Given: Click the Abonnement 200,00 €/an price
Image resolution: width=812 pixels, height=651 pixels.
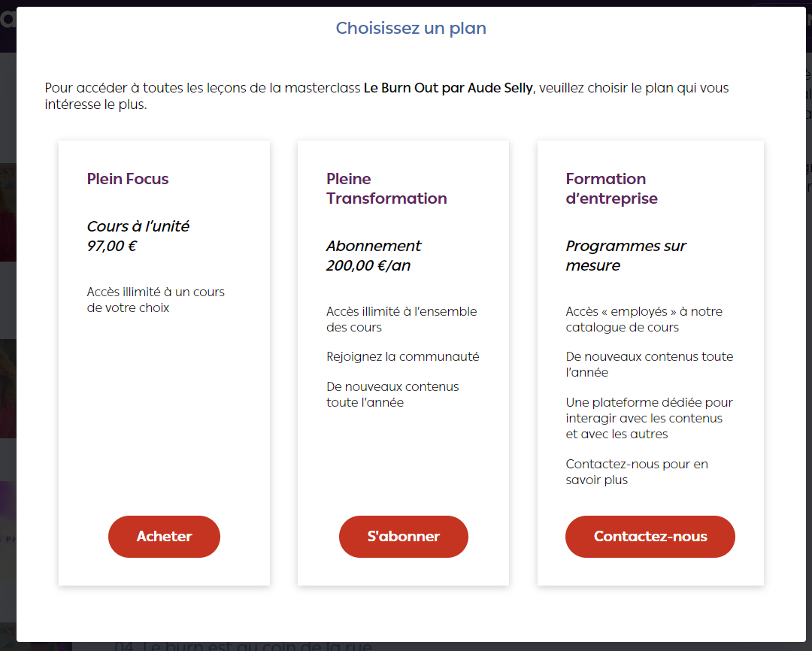Looking at the screenshot, I should coord(374,256).
